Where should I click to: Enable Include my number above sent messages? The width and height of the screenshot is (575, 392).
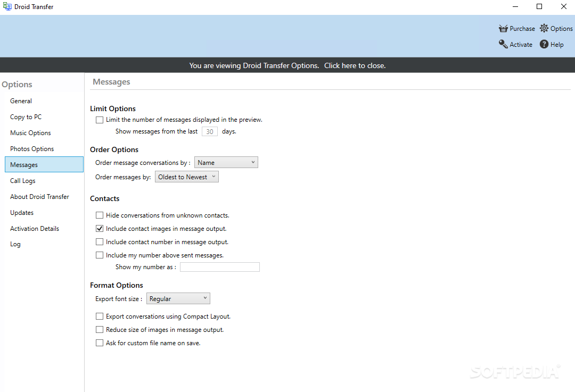(x=100, y=255)
